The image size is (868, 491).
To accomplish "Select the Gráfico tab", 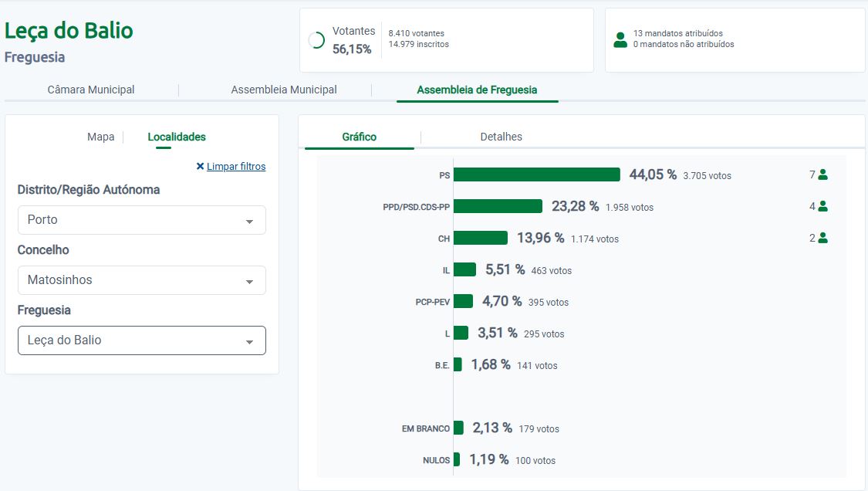I will point(360,137).
